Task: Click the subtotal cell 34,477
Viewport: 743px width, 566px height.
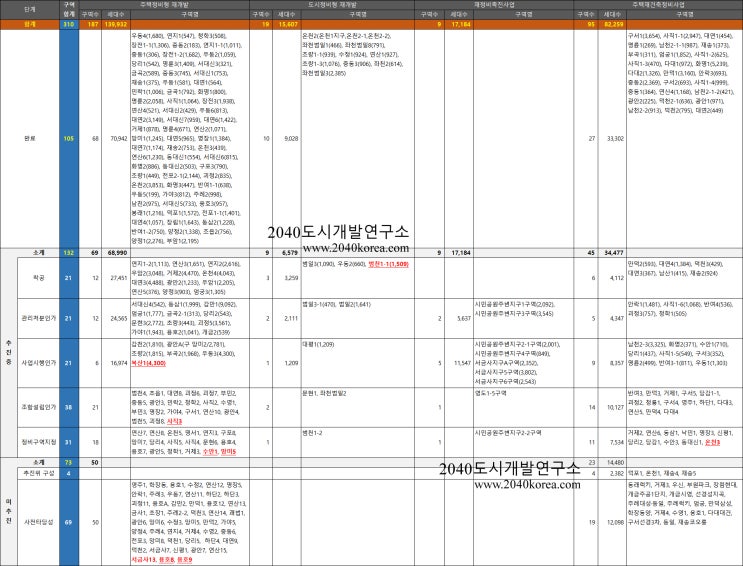Action: tap(612, 253)
